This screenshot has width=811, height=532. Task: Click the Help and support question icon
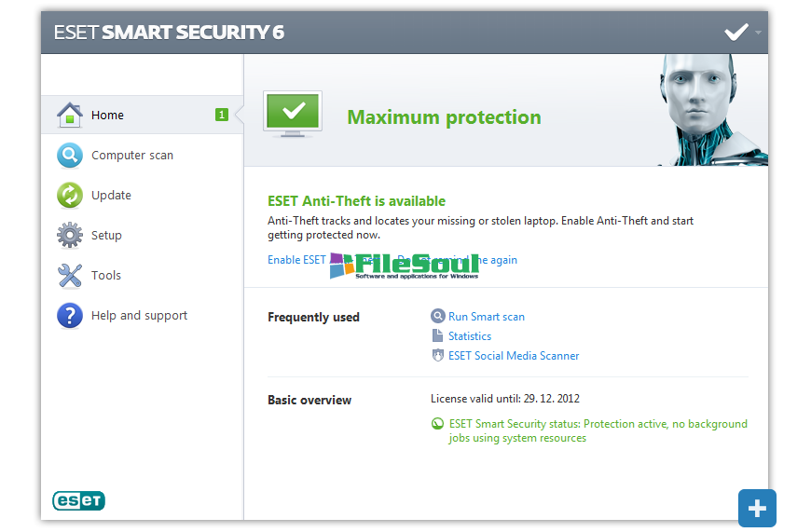coord(70,316)
